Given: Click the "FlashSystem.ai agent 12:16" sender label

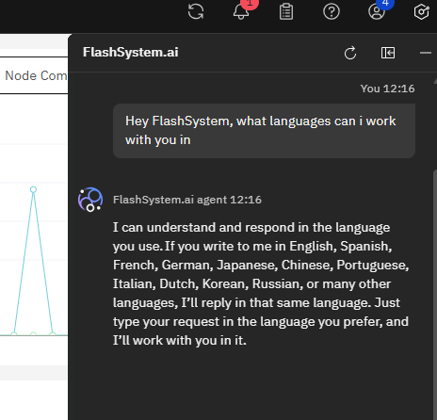Looking at the screenshot, I should click(187, 200).
